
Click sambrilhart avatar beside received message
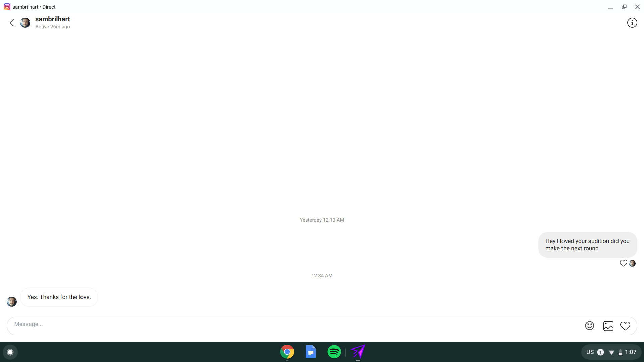click(12, 302)
